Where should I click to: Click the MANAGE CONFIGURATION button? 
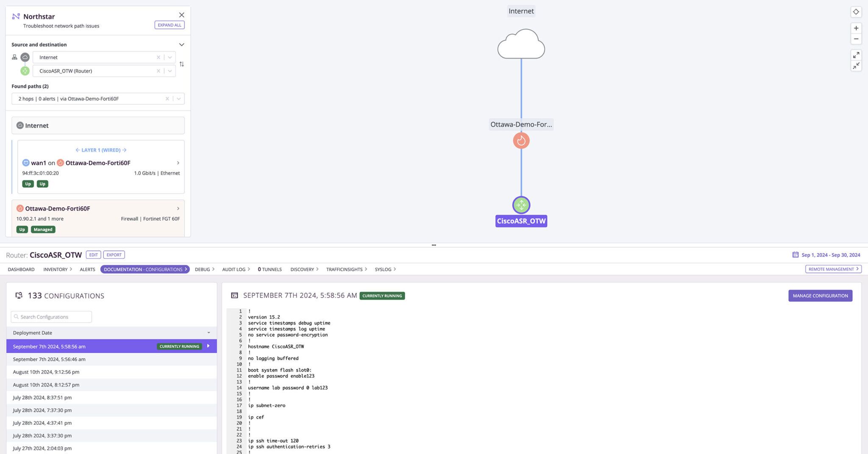[x=820, y=295]
